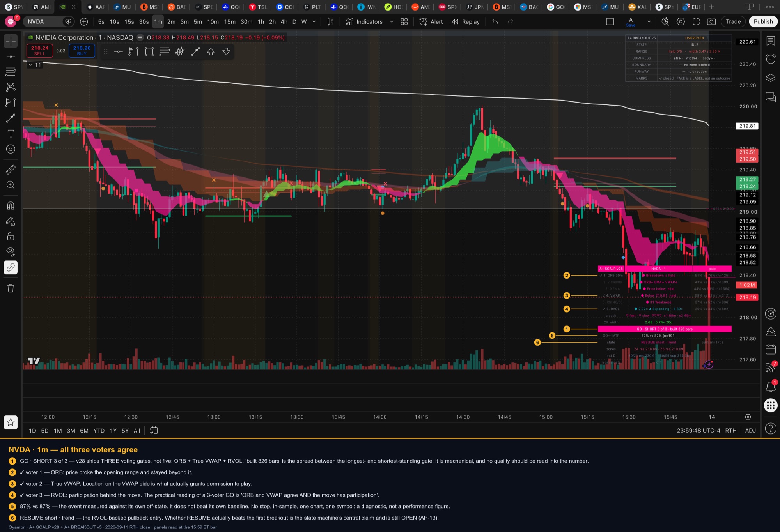
Task: Toggle ADJ adjusted data
Action: tap(750, 431)
